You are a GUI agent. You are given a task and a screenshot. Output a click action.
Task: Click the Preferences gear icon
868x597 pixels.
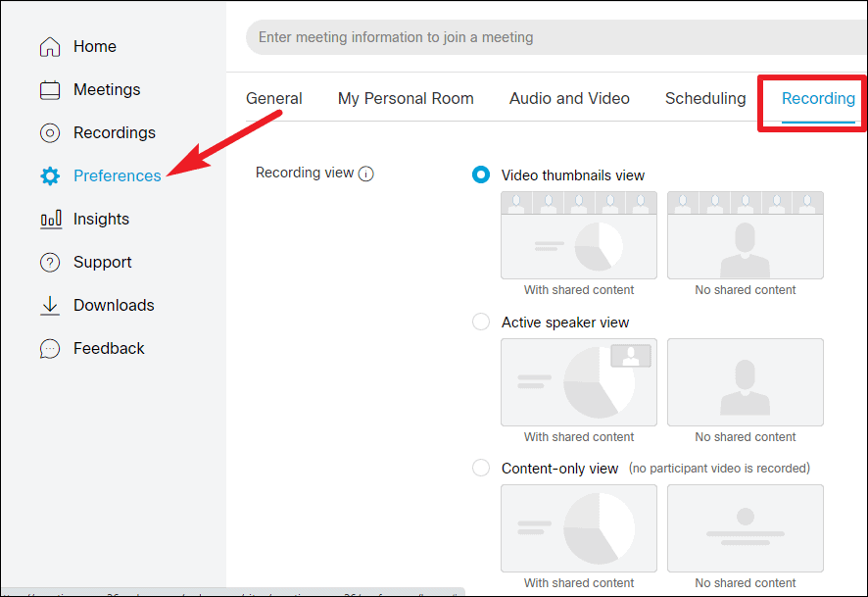[x=50, y=176]
